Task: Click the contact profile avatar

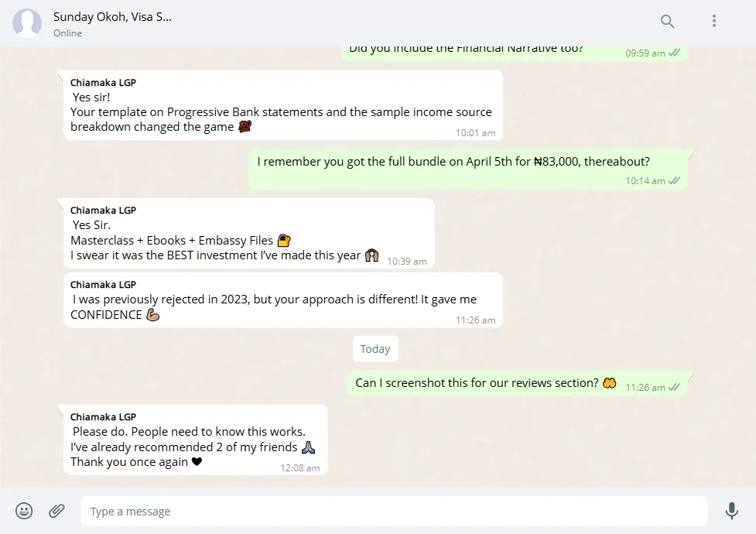Action: pyautogui.click(x=27, y=22)
